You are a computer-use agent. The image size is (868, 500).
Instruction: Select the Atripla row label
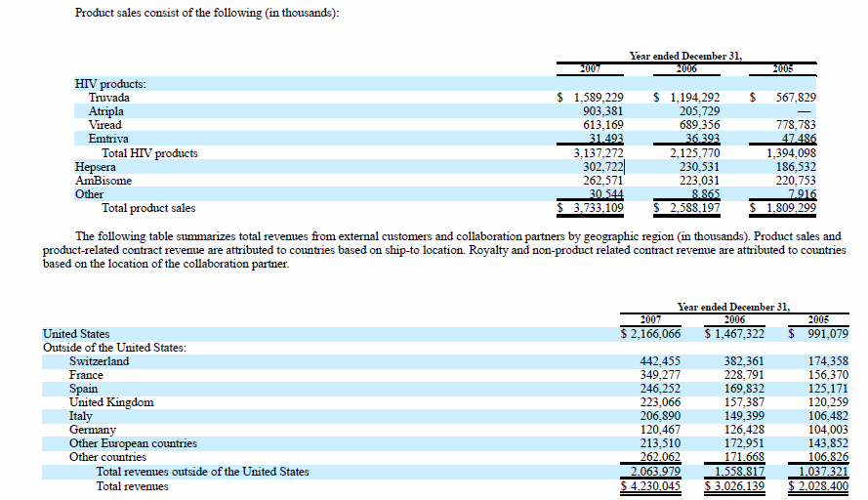point(105,110)
